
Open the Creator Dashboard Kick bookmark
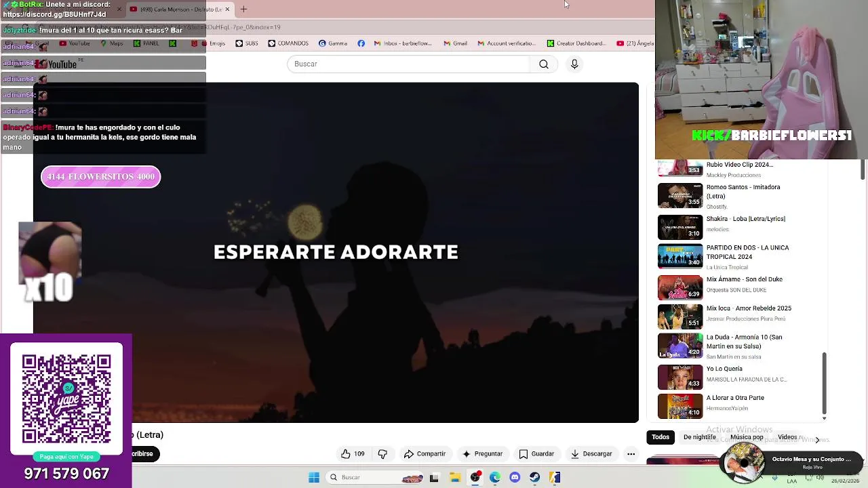(576, 43)
